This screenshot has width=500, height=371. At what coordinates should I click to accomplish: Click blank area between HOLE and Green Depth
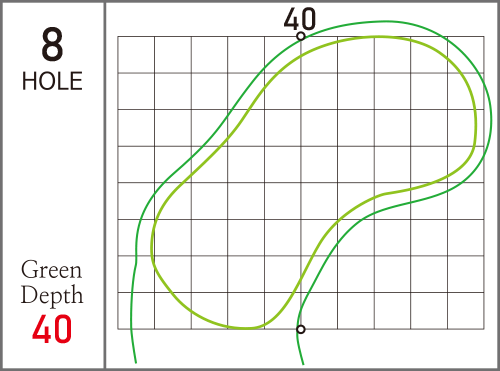[x=52, y=173]
